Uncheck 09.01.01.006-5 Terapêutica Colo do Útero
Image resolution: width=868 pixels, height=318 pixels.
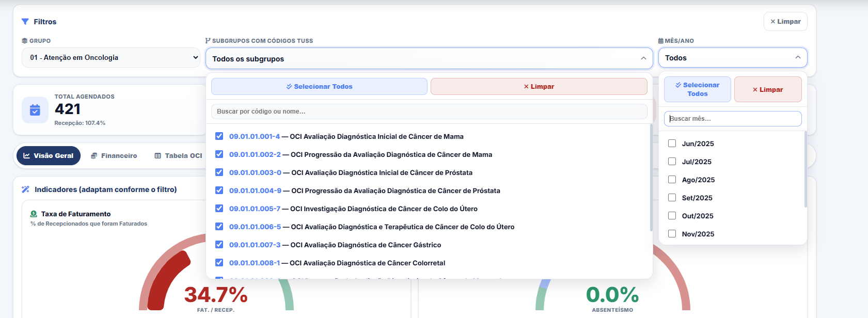(219, 227)
